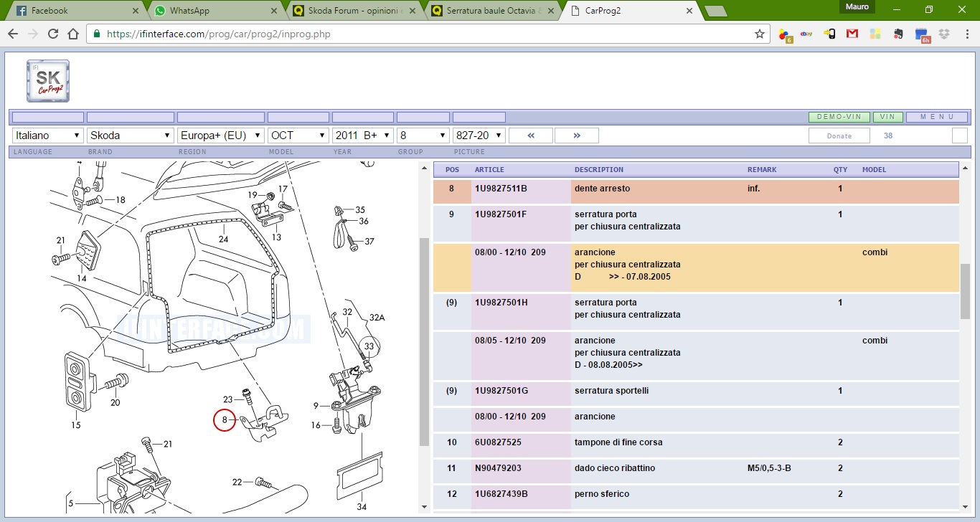Close the Facebook tab
980x522 pixels.
coord(136,11)
